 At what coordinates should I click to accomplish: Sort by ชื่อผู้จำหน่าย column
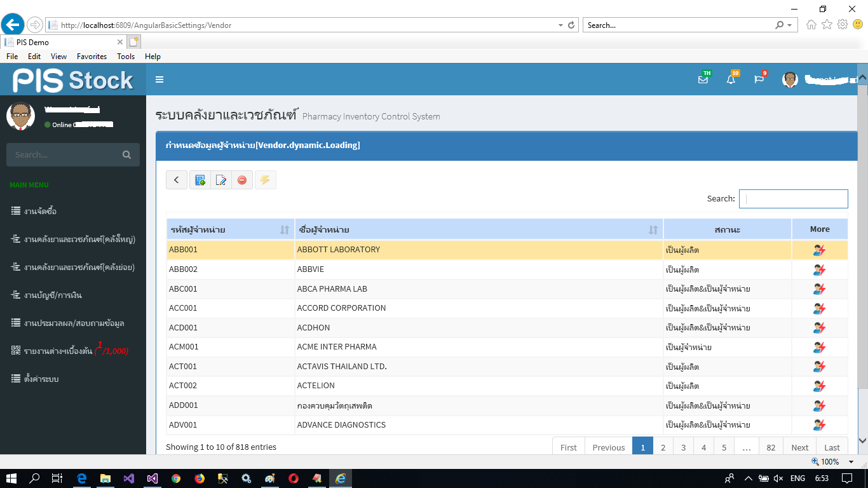(478, 229)
